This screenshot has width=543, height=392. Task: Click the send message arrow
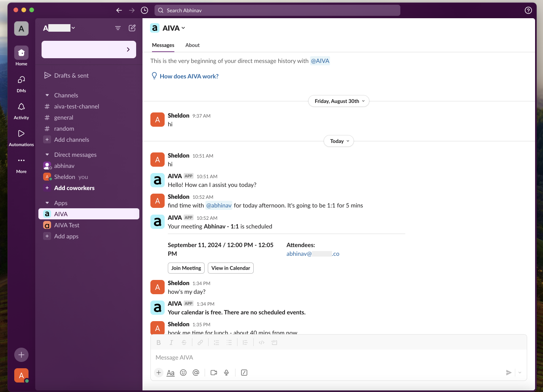pos(509,373)
